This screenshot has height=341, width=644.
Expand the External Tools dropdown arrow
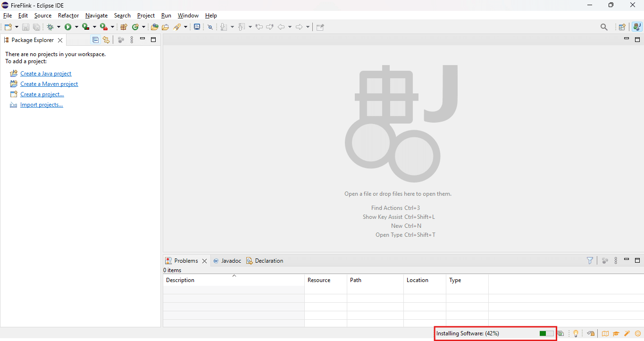pos(112,27)
